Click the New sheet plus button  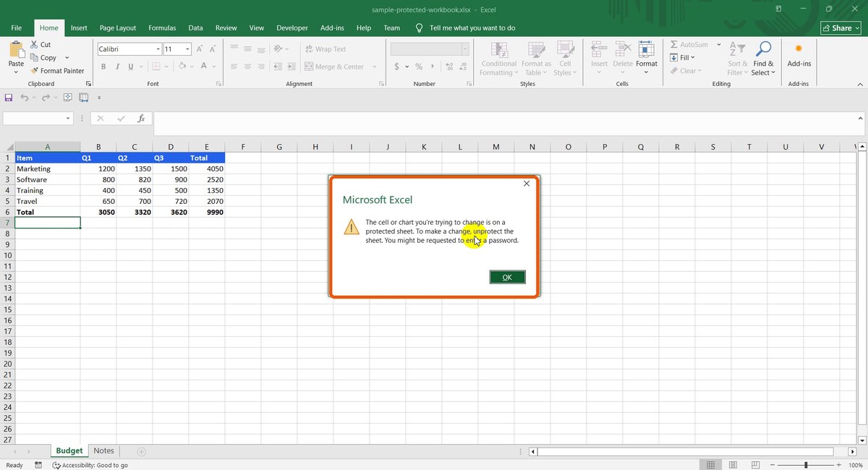click(141, 452)
